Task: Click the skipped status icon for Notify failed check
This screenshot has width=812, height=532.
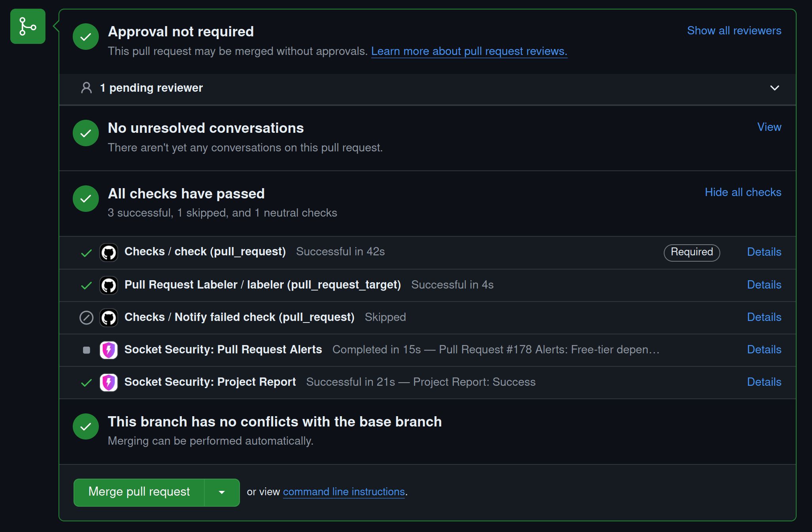Action: coord(86,317)
